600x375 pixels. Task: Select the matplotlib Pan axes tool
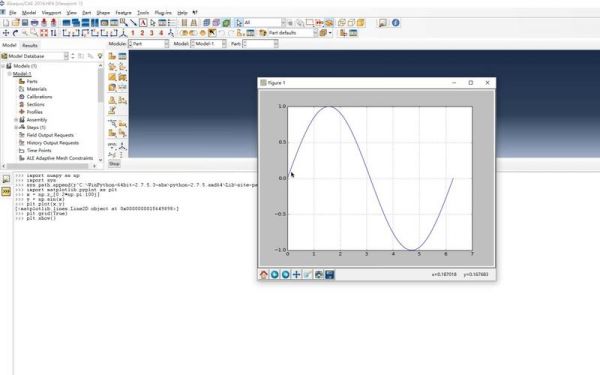(296, 274)
